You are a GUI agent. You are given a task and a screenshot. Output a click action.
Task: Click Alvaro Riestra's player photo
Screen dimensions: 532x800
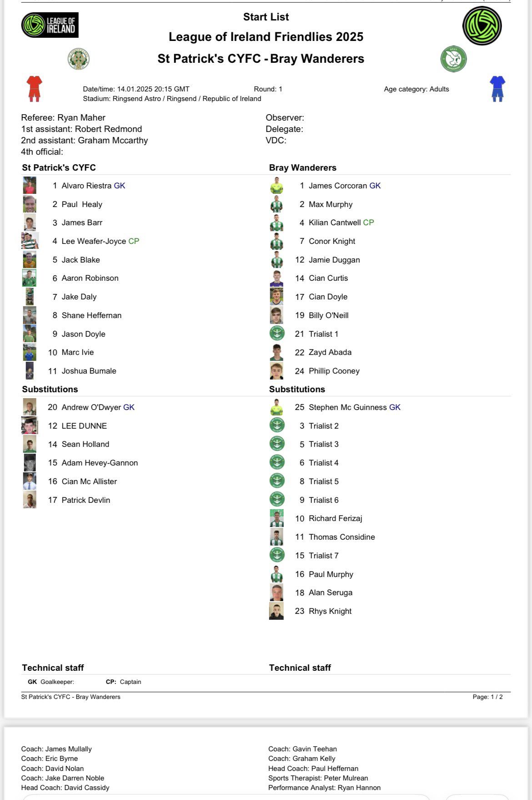[x=30, y=186]
